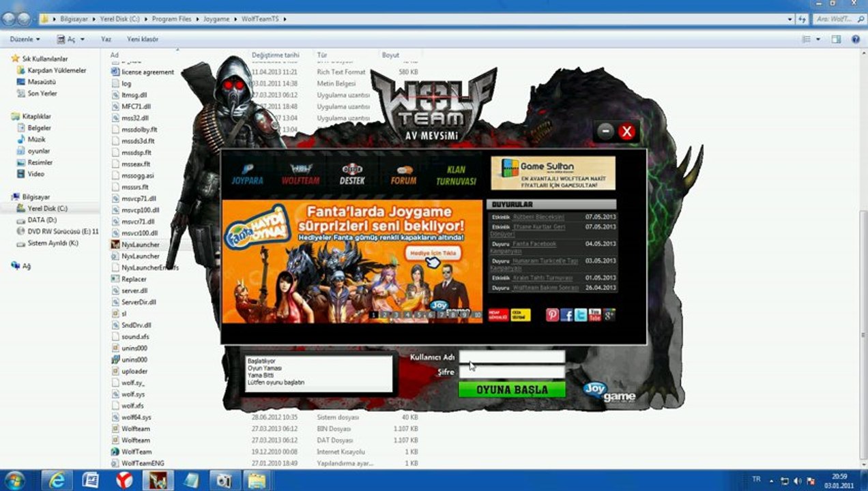This screenshot has height=491, width=868.
Task: Open the oyunlar library in the sidebar
Action: click(38, 151)
